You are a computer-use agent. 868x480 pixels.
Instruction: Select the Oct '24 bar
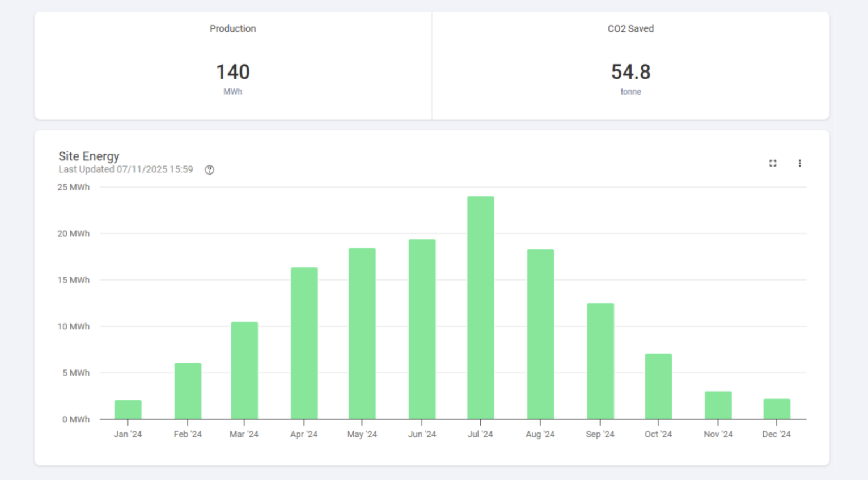(x=658, y=386)
